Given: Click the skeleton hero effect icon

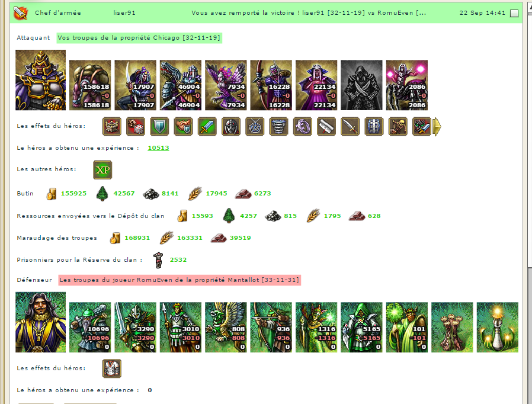Looking at the screenshot, I should 398,127.
